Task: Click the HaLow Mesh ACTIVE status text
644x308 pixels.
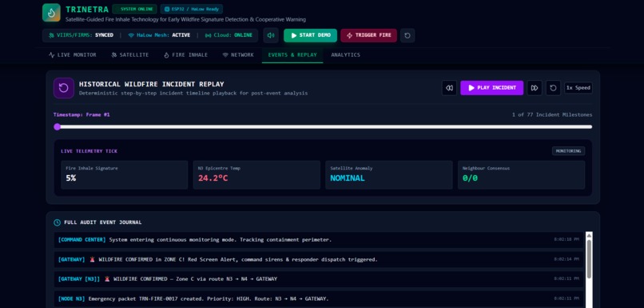Action: point(163,35)
